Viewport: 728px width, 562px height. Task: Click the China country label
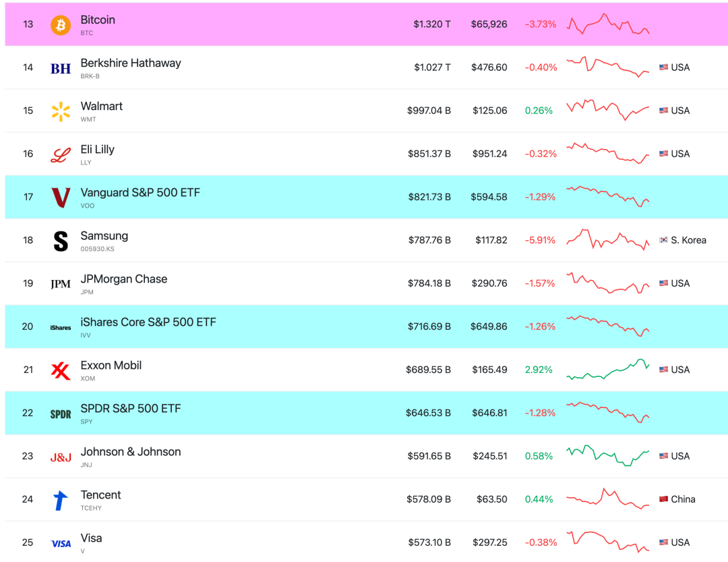(x=683, y=499)
